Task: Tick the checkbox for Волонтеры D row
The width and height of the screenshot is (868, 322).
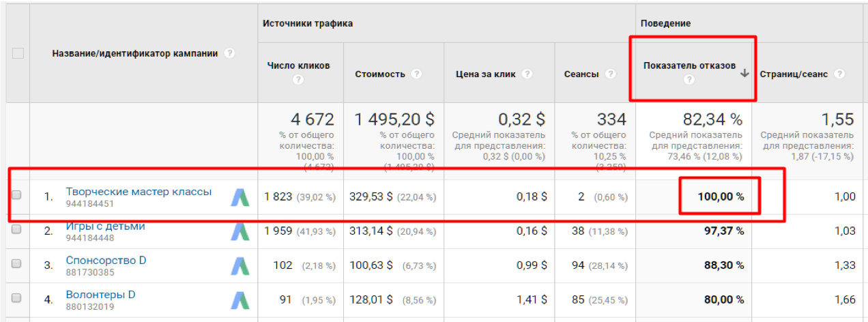Action: pos(16,298)
